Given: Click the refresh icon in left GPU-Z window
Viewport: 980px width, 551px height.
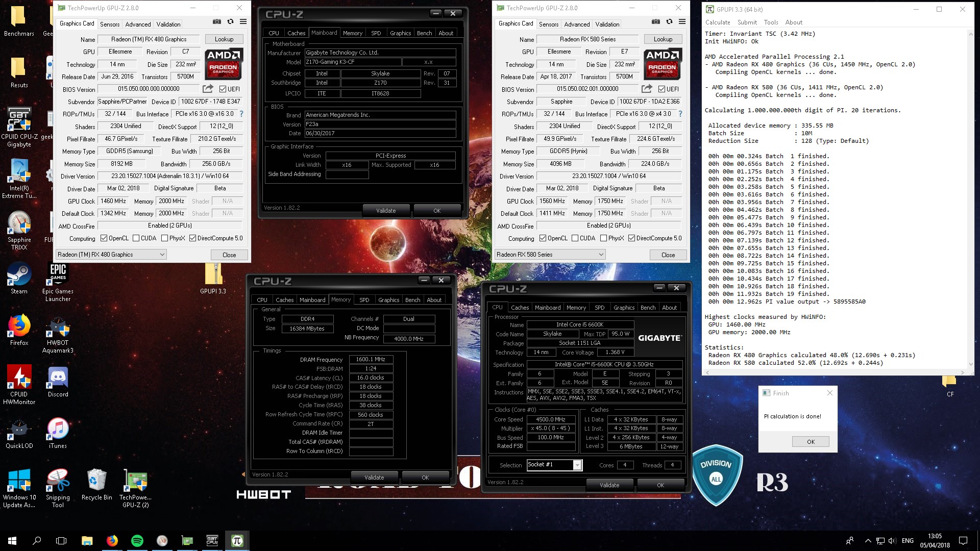Looking at the screenshot, I should click(230, 21).
